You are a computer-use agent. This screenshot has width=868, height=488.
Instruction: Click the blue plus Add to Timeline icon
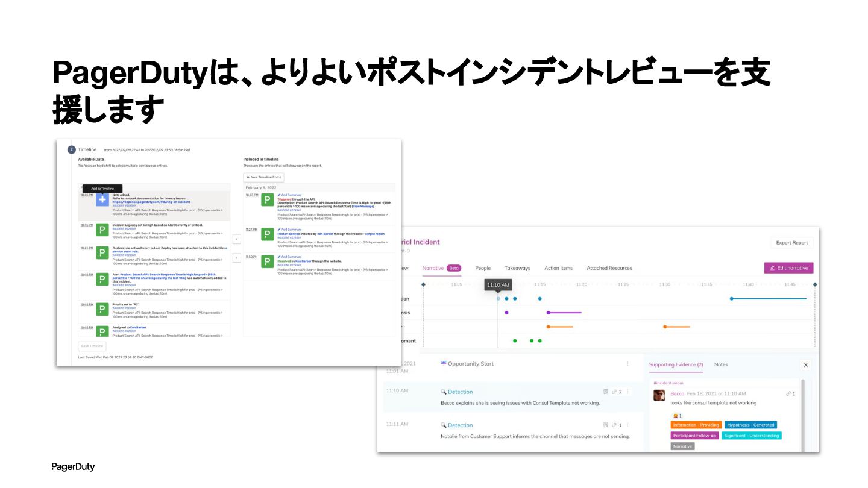[x=102, y=200]
